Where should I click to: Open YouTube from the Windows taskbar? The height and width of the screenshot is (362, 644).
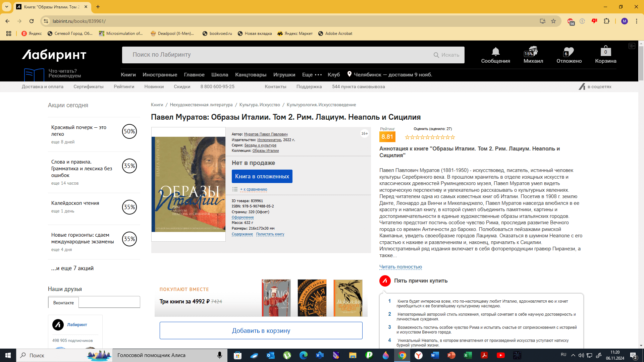coord(501,355)
